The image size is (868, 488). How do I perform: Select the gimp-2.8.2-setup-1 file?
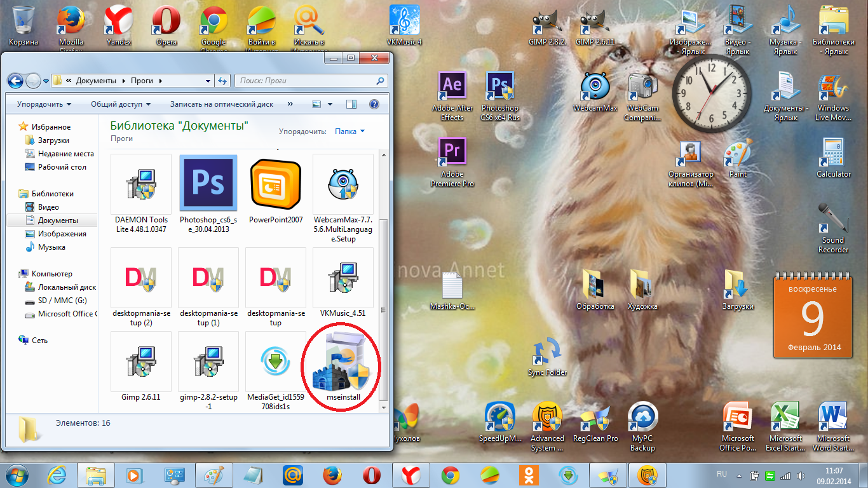click(208, 371)
